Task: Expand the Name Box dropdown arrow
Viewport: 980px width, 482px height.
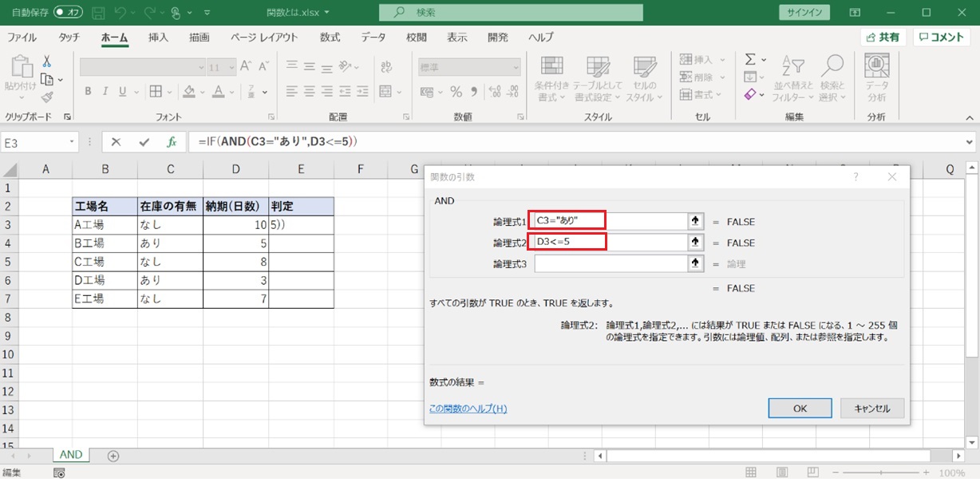Action: [x=72, y=142]
